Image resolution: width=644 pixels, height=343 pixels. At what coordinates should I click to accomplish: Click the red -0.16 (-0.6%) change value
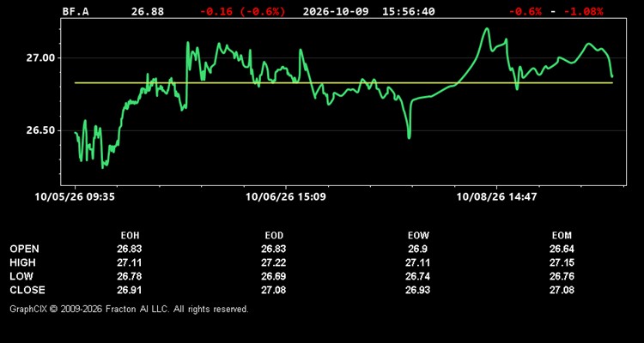point(242,11)
